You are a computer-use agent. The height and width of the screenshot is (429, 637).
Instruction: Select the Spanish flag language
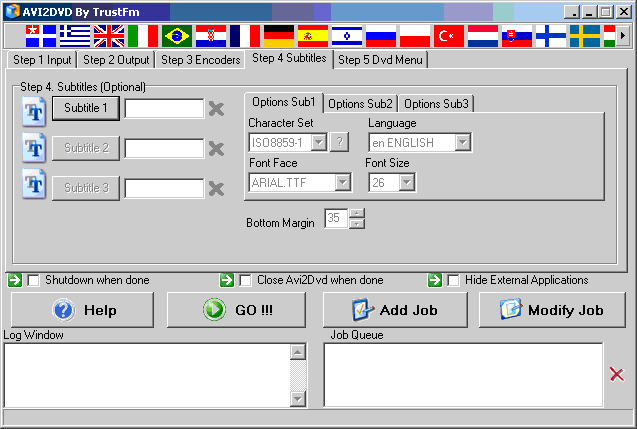(x=313, y=36)
